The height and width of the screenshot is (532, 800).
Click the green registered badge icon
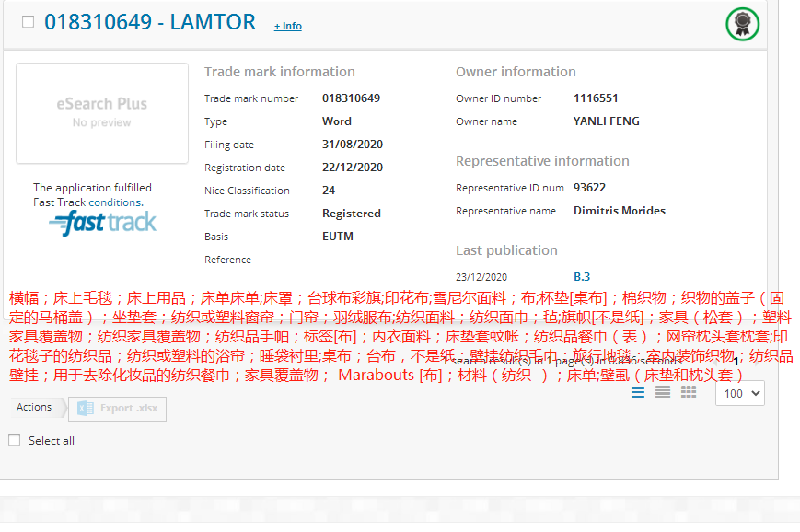click(x=742, y=24)
